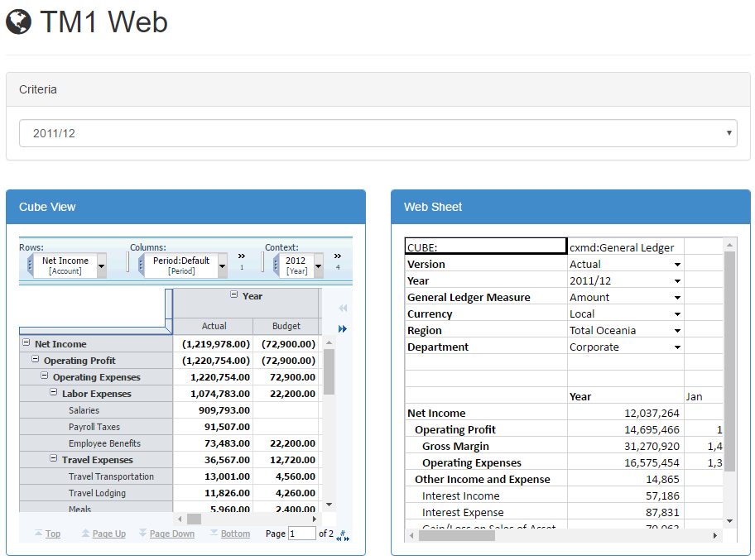Click the 2012 Year dimension drag handle
This screenshot has height=560, width=755.
tap(276, 266)
